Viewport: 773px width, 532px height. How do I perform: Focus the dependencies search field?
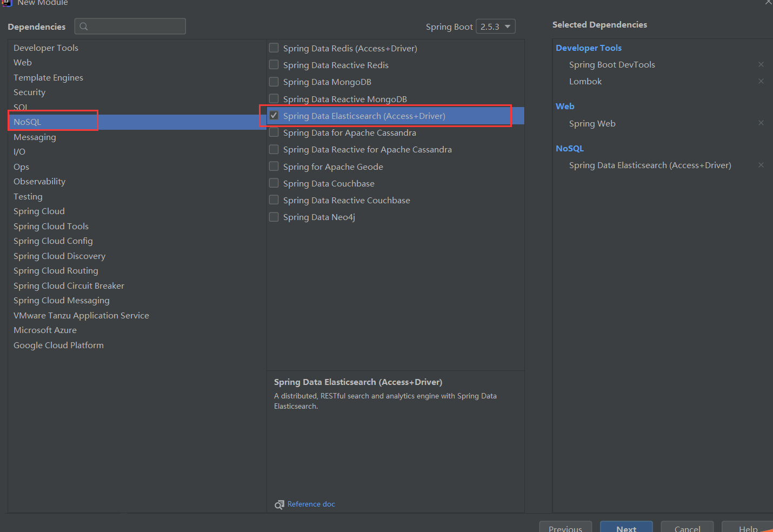(130, 26)
